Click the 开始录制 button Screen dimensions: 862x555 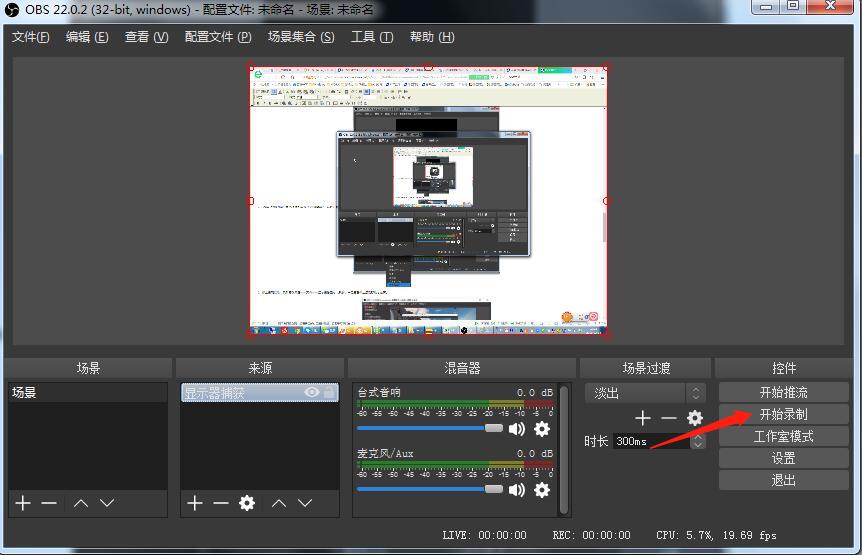click(783, 414)
